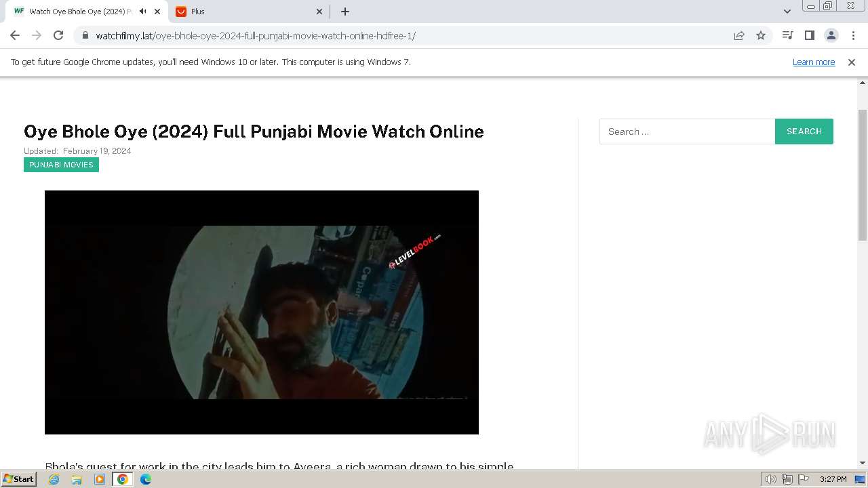Open the Chrome three-dot menu
This screenshot has height=488, width=868.
click(852, 35)
